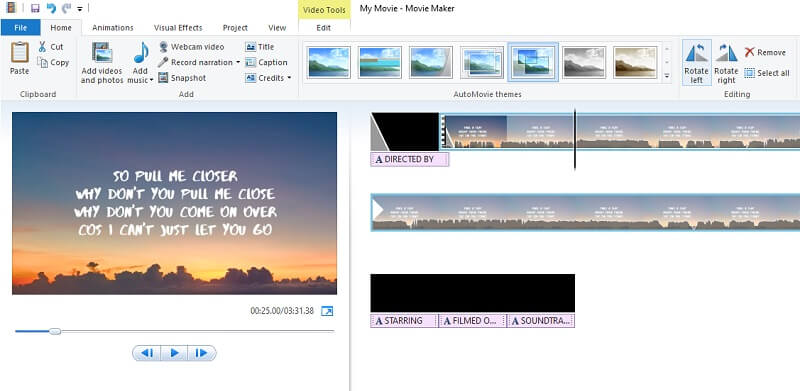Undo the last action
The width and height of the screenshot is (800, 391).
[x=51, y=8]
